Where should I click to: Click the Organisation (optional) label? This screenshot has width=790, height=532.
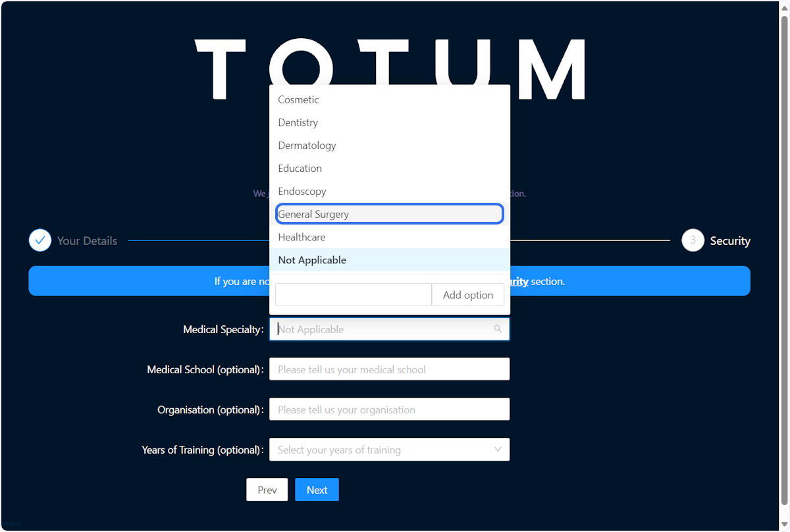point(211,410)
